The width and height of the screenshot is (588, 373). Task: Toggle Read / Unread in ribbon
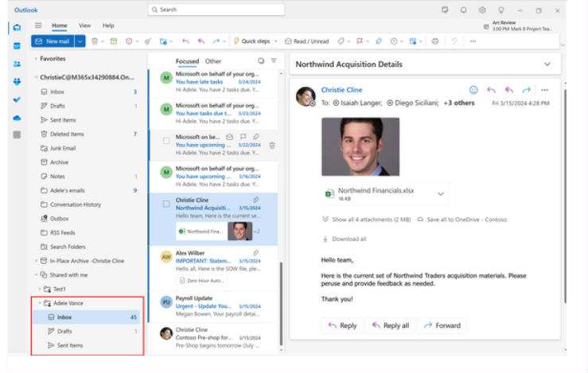pyautogui.click(x=307, y=41)
